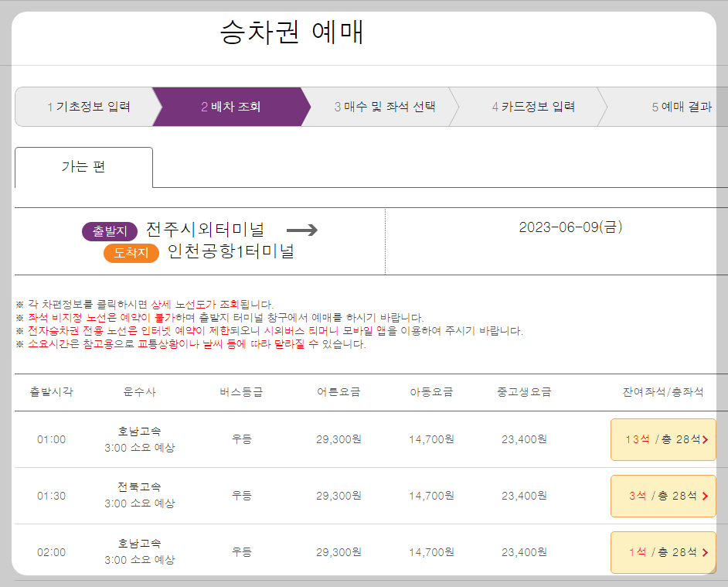The height and width of the screenshot is (587, 728).
Task: Go to step 3 매수 및 좌석 선택
Action: click(384, 107)
